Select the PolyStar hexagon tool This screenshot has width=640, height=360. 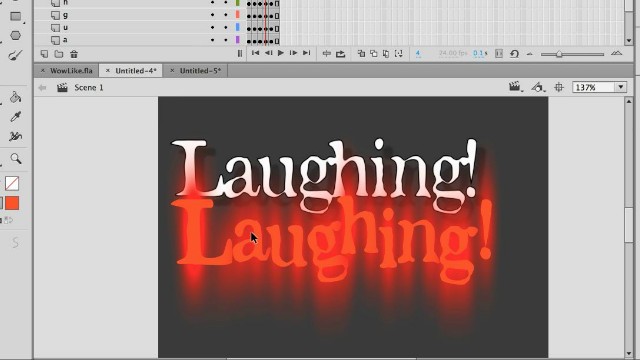pyautogui.click(x=16, y=36)
